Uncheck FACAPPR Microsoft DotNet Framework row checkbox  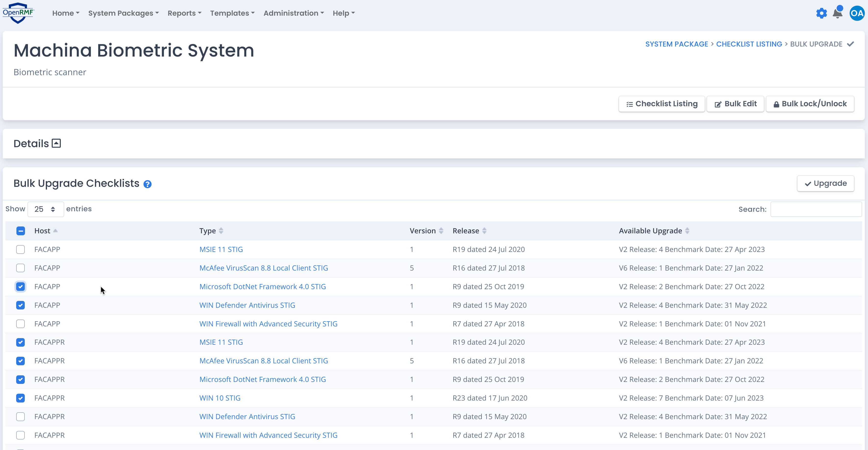21,379
